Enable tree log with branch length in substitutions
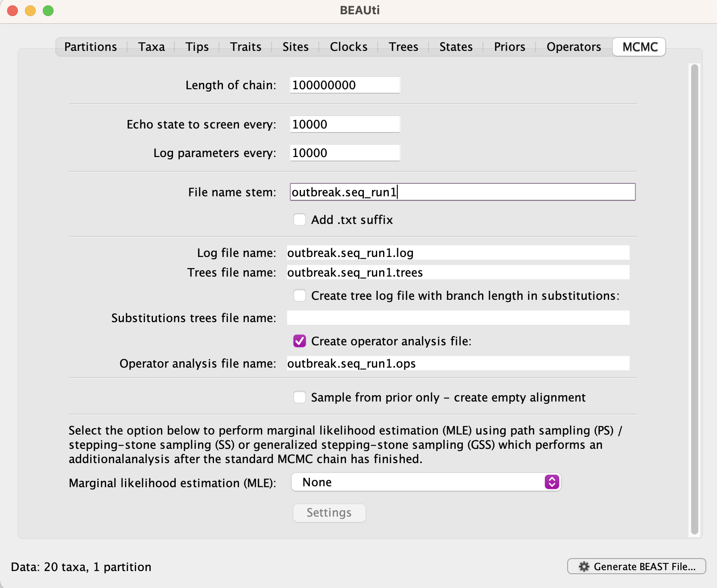Screen dimensions: 717x588 [300, 295]
